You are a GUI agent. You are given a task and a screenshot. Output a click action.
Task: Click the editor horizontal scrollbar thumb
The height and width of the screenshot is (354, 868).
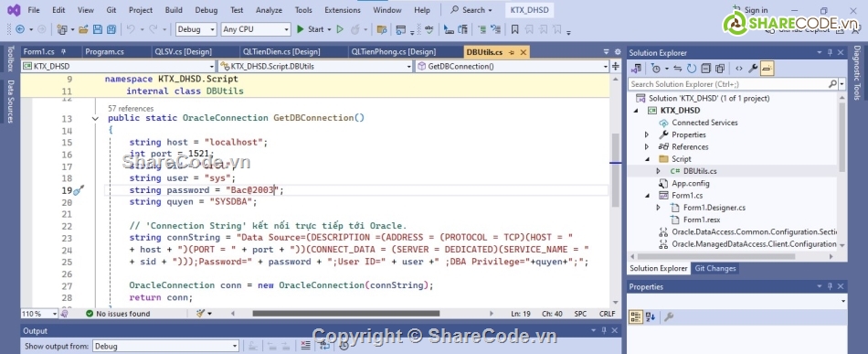tap(346, 314)
